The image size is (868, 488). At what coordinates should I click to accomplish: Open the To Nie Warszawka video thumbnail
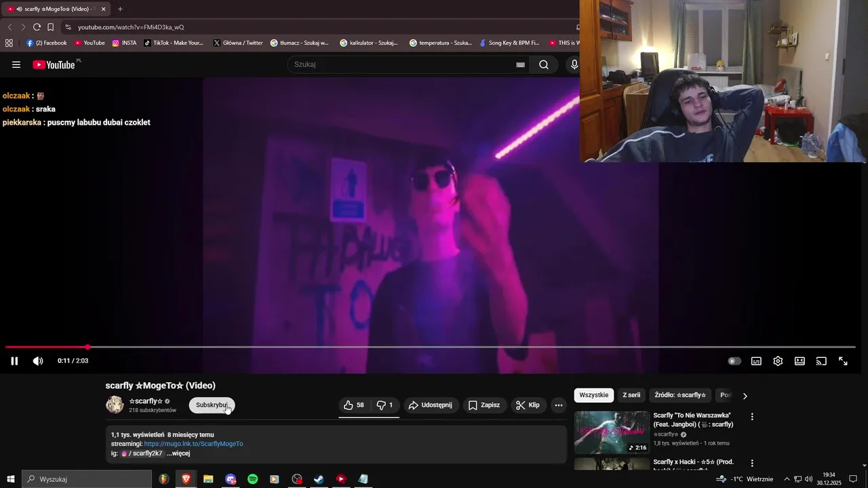(612, 432)
